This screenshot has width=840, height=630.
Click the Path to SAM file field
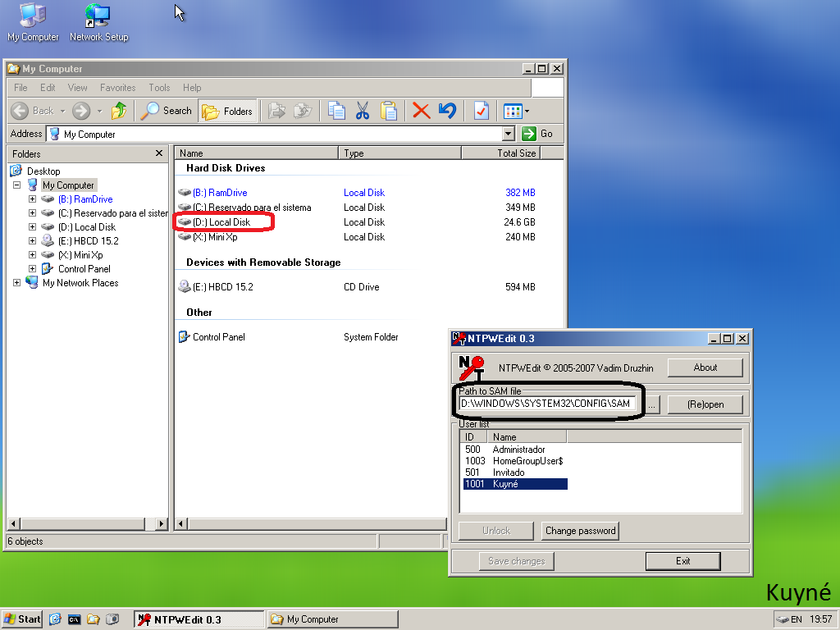coord(547,404)
